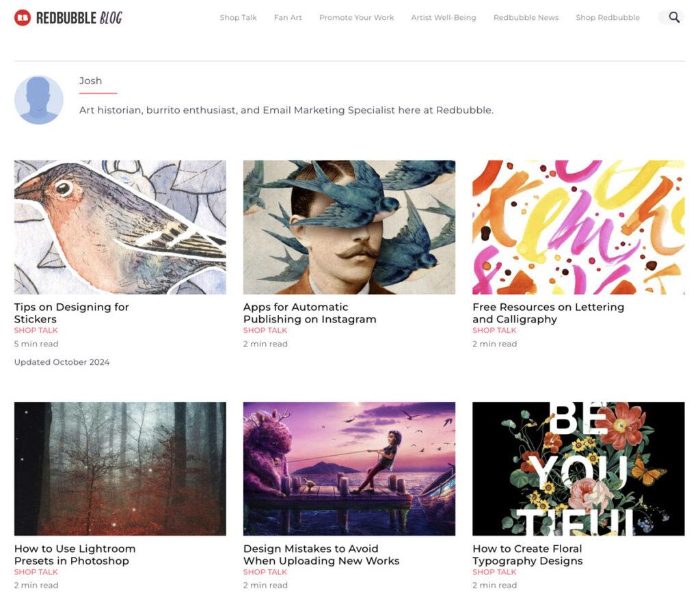
Task: Click the purple fishing dock illustration
Action: [x=349, y=468]
